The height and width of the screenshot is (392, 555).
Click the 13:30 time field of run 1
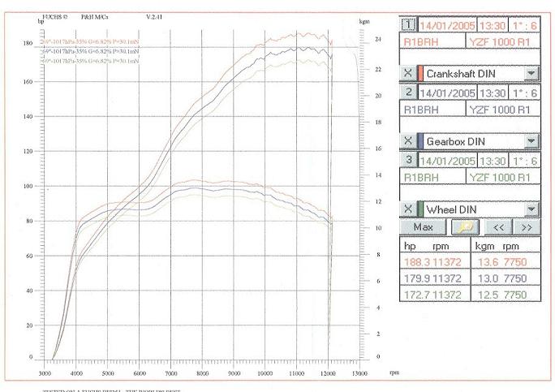pyautogui.click(x=493, y=25)
